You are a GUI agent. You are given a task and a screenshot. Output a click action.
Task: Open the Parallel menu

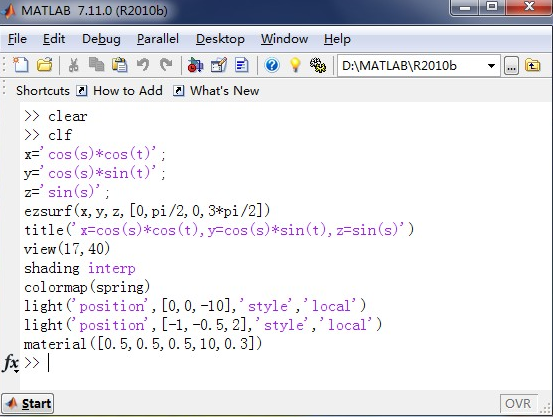coord(158,38)
